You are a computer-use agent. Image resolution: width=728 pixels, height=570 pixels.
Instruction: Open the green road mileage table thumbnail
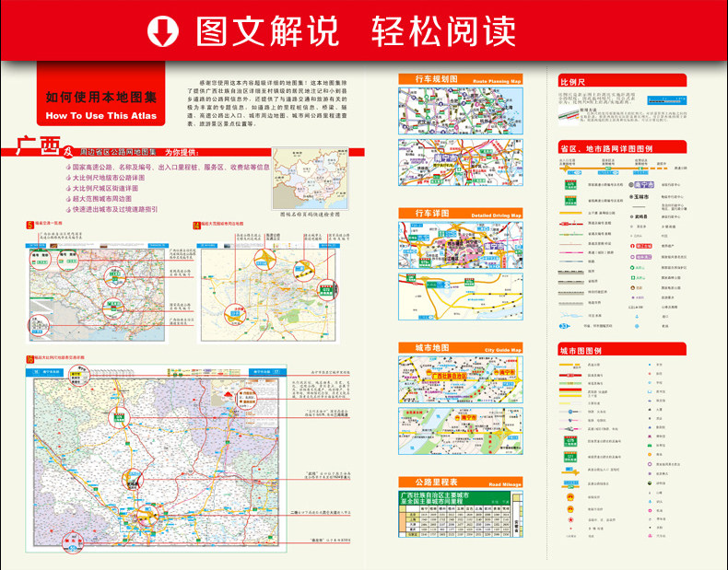(461, 514)
